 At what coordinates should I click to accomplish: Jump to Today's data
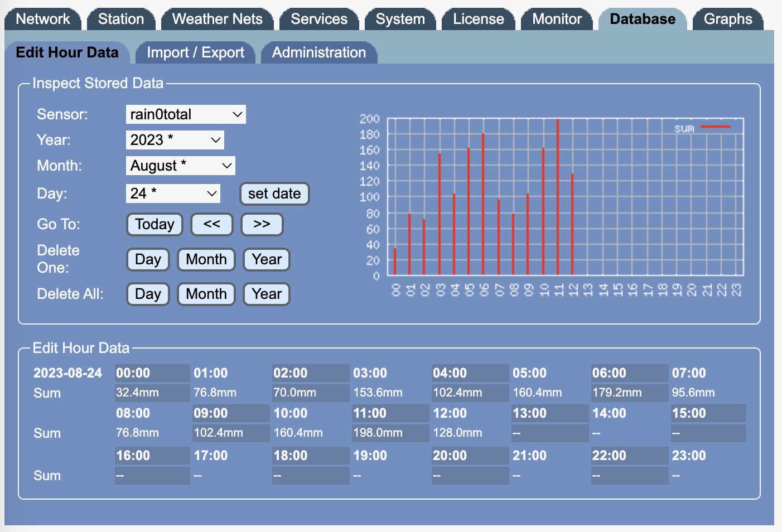[x=155, y=224]
